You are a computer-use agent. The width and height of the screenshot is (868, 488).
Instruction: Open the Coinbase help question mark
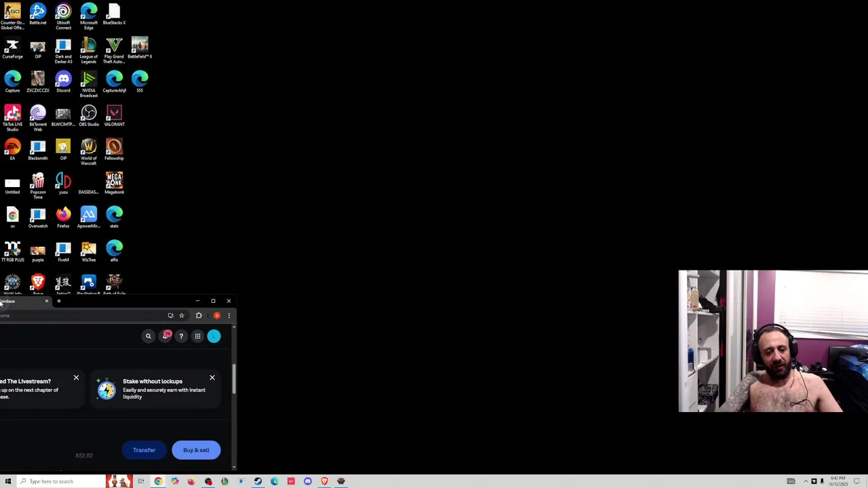tap(181, 336)
